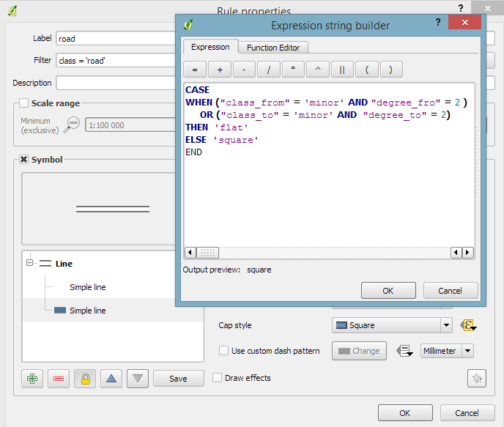Toggle the Draw effects checkbox

pos(218,378)
